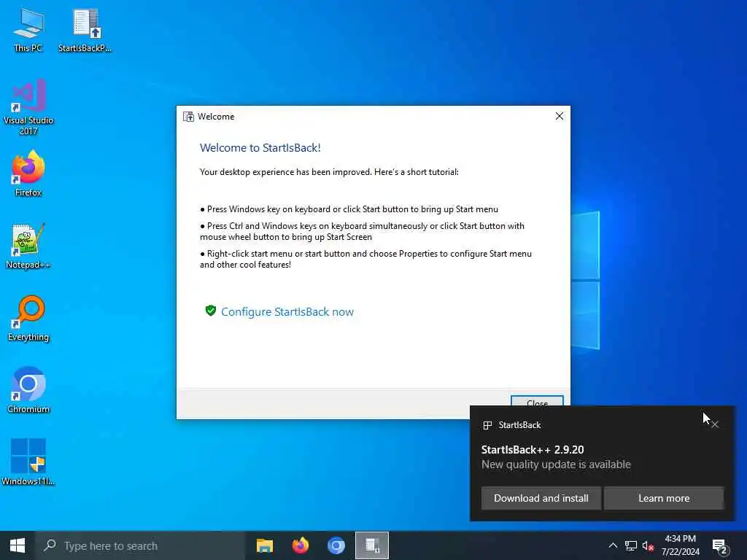Click the muted volume icon in tray
This screenshot has width=747, height=560.
tap(648, 545)
